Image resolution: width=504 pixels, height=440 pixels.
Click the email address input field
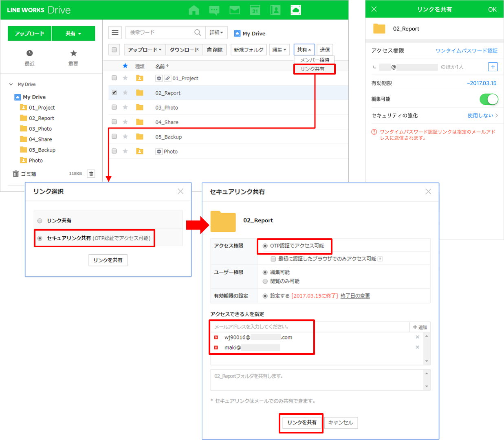point(310,327)
